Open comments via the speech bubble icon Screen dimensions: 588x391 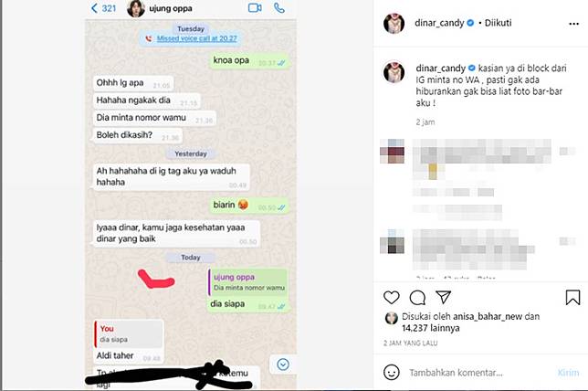417,298
